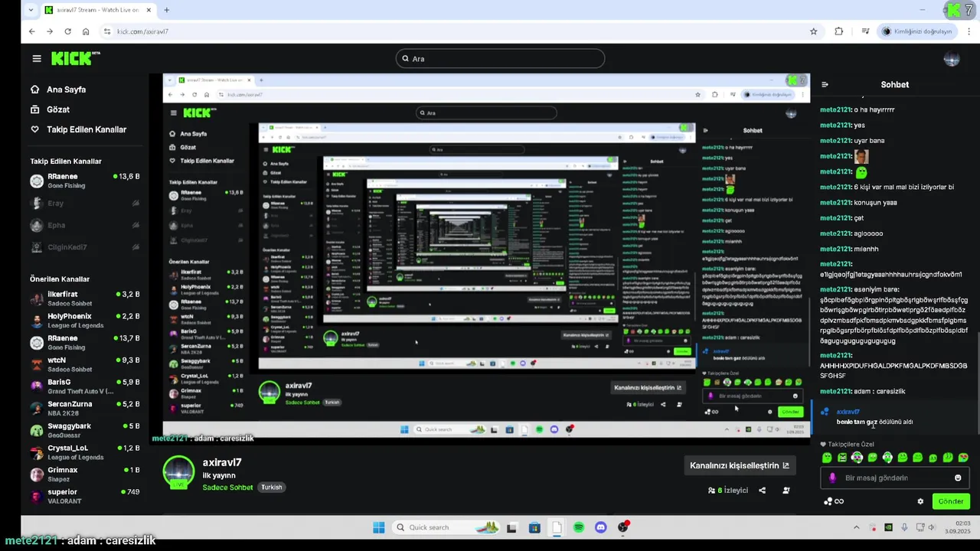
Task: Click Kanalınızı kişiselleştirin button
Action: pyautogui.click(x=739, y=465)
